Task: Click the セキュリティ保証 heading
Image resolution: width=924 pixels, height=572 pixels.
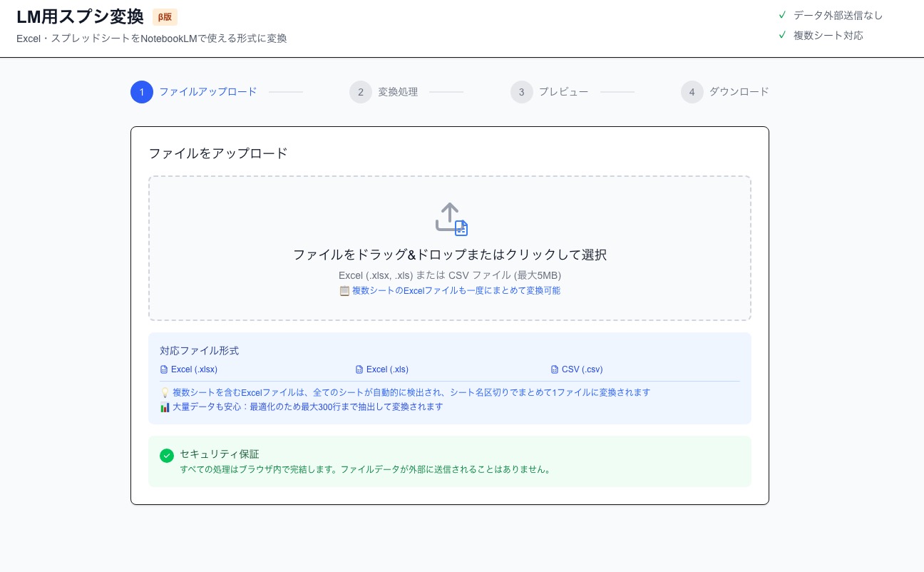Action: click(x=220, y=454)
